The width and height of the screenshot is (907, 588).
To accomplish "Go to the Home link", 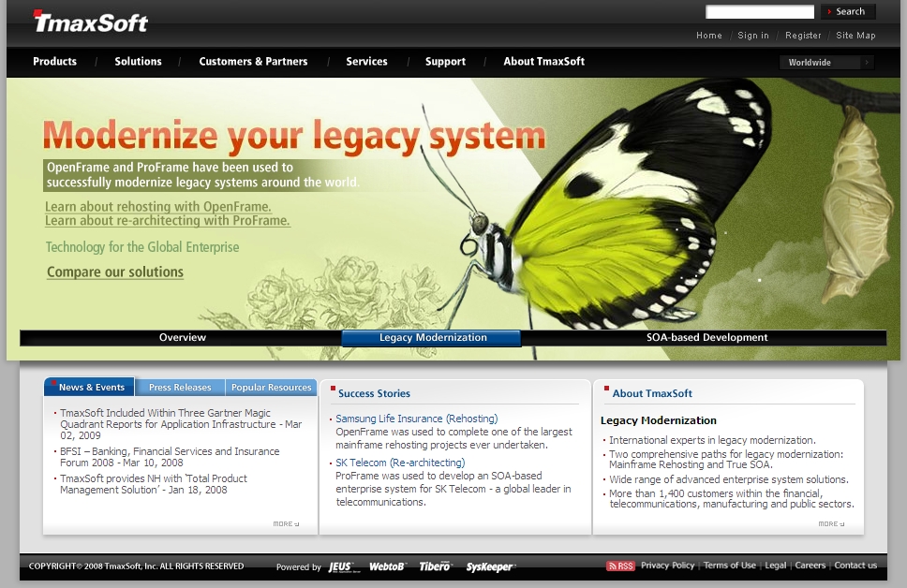I will tap(709, 36).
